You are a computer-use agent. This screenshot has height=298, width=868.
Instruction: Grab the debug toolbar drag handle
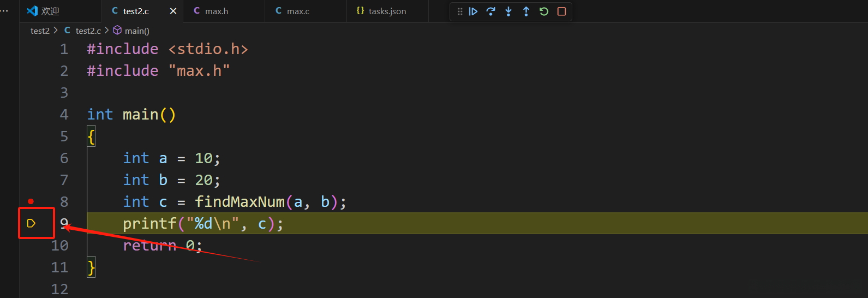(x=459, y=11)
